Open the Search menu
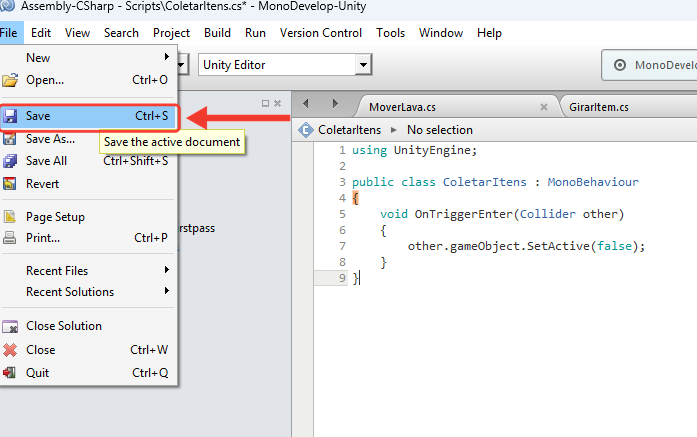 [x=121, y=33]
